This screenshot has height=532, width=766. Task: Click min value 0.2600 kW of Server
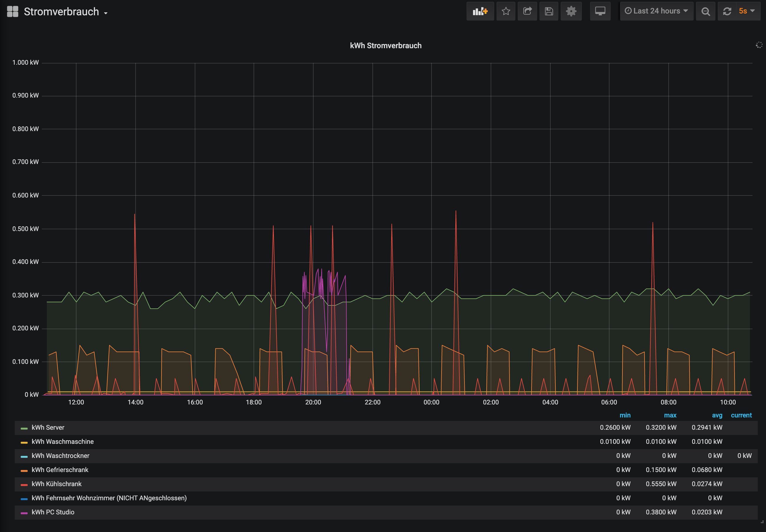(615, 428)
